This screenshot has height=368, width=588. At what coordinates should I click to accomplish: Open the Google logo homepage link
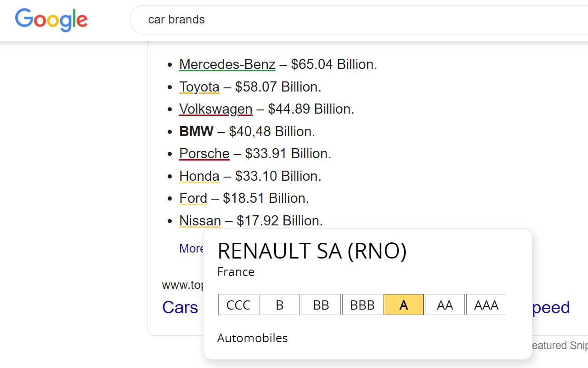51,20
